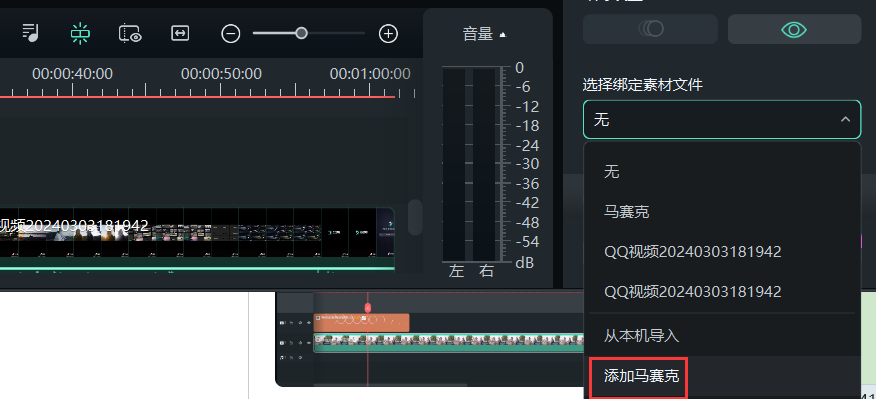876x399 pixels.
Task: Click the timeline vertical scrollbar handle
Action: [415, 217]
